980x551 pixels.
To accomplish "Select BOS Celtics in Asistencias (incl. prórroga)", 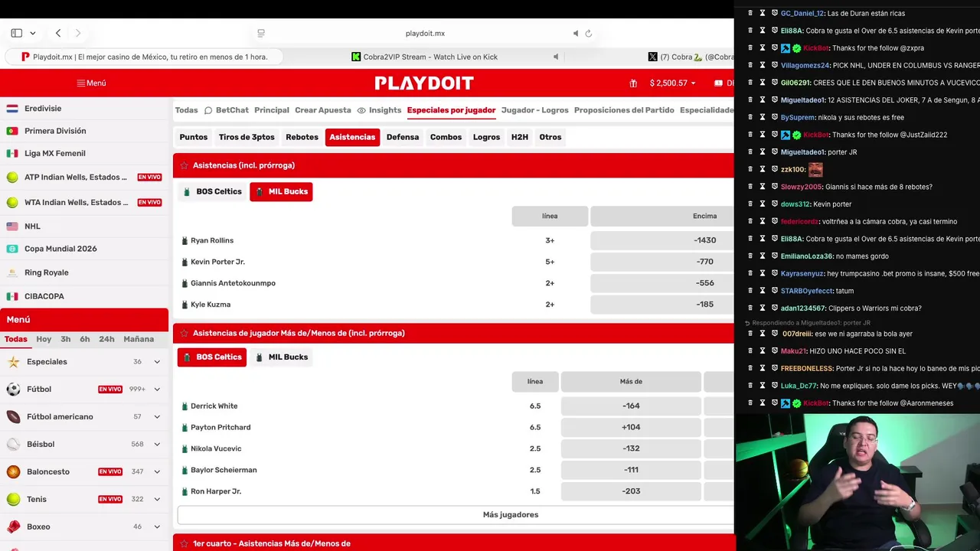I will click(212, 191).
